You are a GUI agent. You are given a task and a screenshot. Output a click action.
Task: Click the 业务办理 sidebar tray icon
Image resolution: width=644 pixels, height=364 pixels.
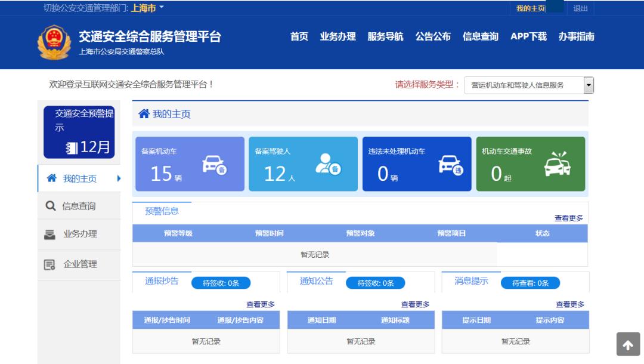tap(50, 235)
